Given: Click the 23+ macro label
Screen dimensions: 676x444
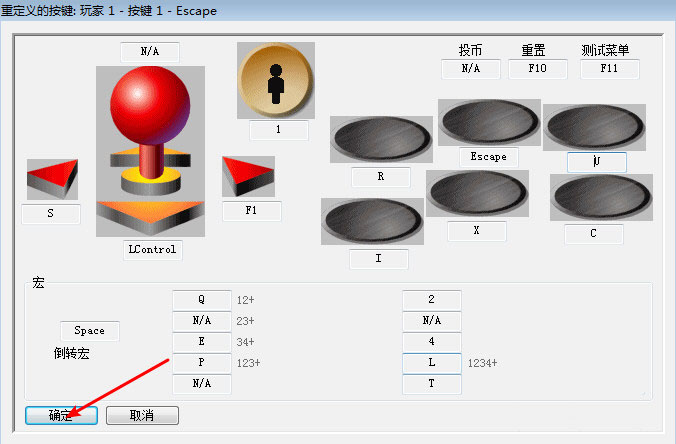Looking at the screenshot, I should (246, 321).
